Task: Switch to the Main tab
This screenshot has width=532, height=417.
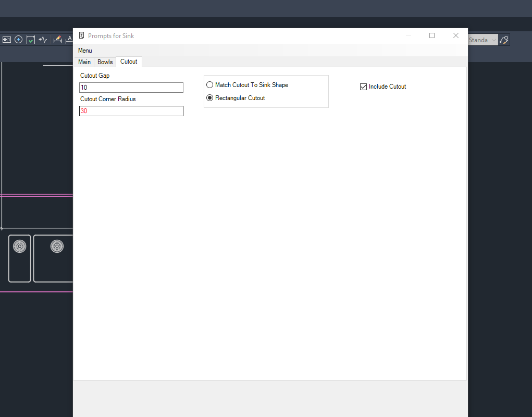Action: coord(84,62)
